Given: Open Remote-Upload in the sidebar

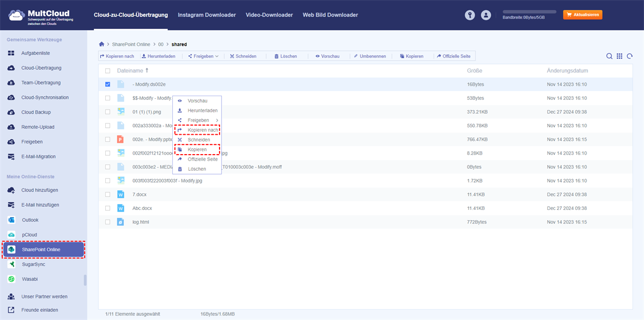Looking at the screenshot, I should click(x=37, y=127).
